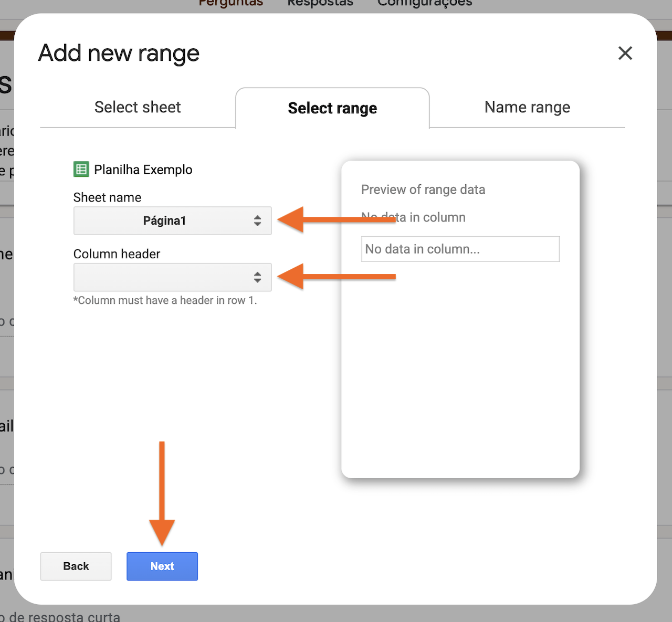Click the stepper arrows on Column header selector
672x622 pixels.
point(258,278)
